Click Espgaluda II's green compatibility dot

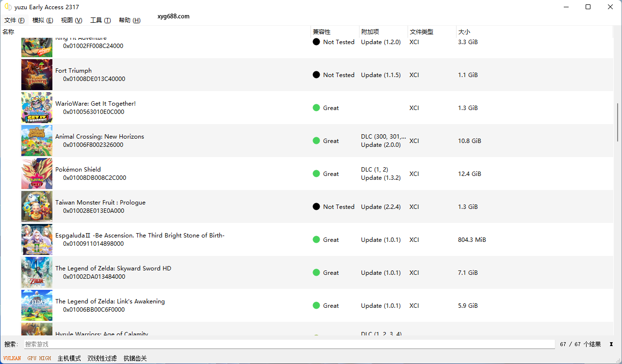pos(316,239)
